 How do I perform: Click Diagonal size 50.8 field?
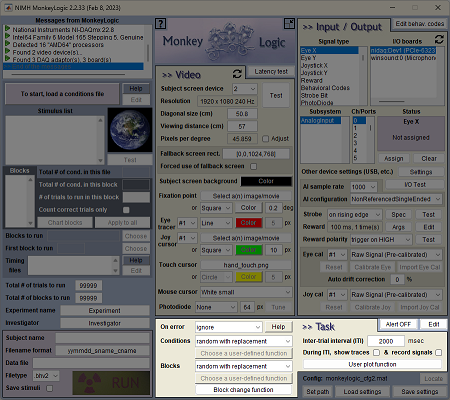242,114
